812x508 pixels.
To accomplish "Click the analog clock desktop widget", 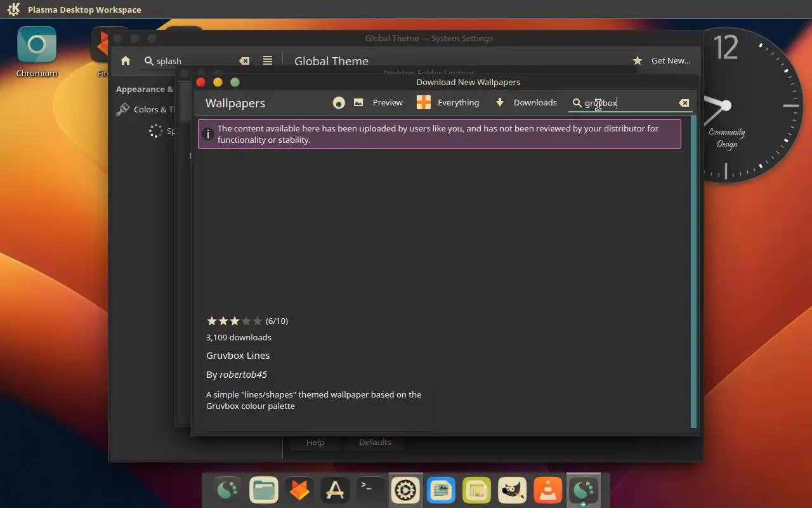I will click(755, 105).
